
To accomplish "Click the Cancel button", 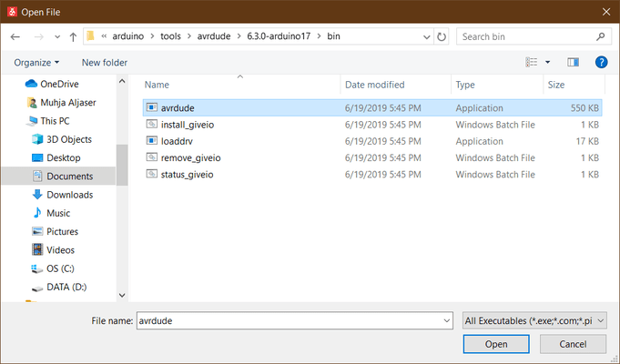I will coord(573,344).
